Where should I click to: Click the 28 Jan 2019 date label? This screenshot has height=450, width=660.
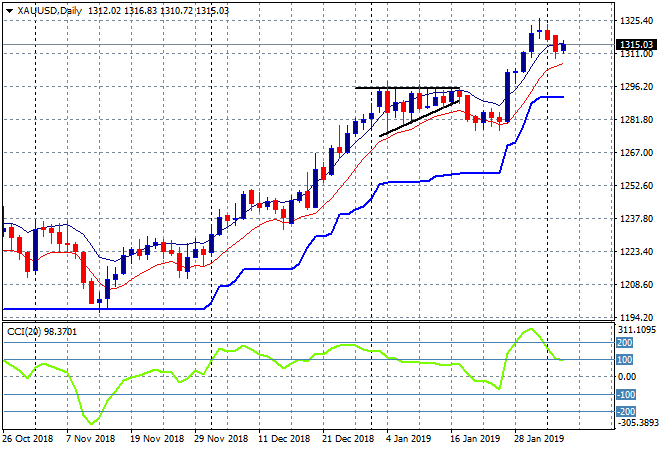pos(539,439)
